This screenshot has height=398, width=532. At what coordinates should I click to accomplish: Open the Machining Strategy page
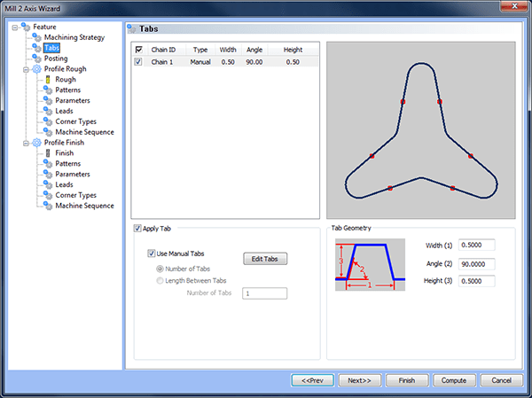coord(74,37)
